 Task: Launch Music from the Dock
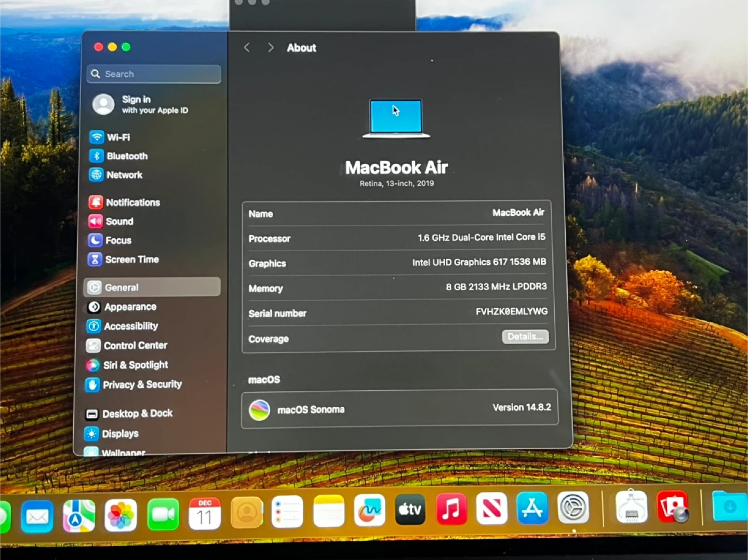pos(450,509)
